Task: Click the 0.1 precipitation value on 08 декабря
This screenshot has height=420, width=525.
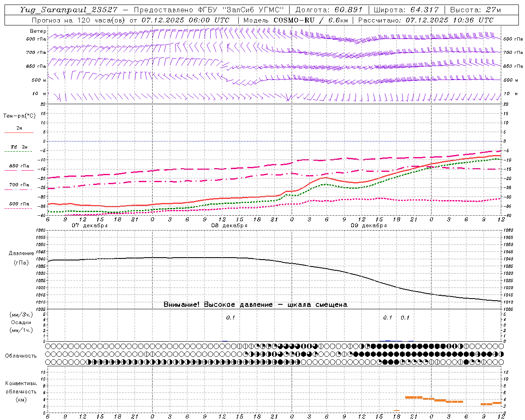Action: point(231,317)
